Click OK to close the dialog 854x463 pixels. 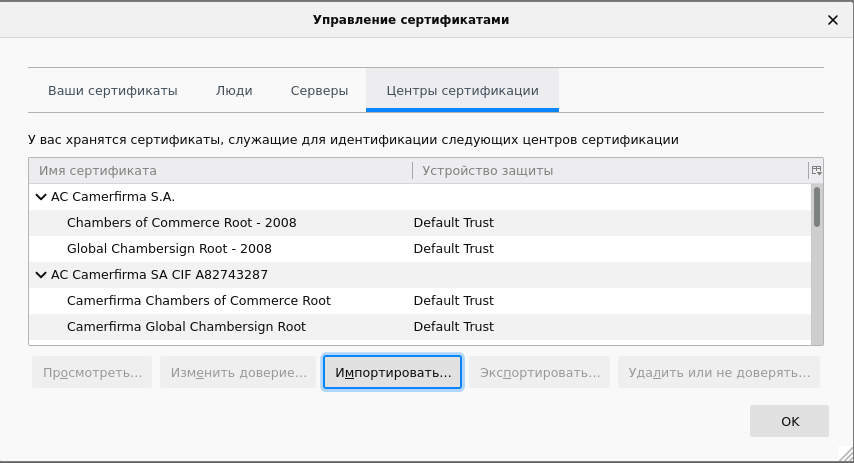(789, 421)
